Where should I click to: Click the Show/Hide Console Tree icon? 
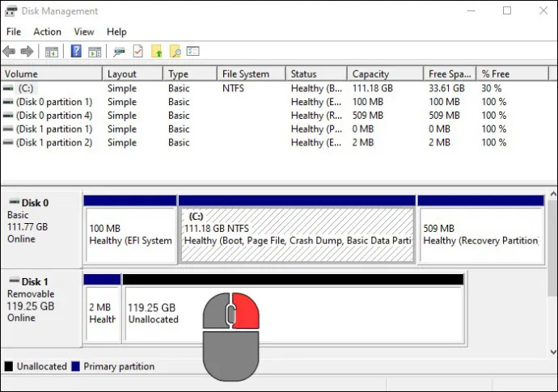point(52,52)
